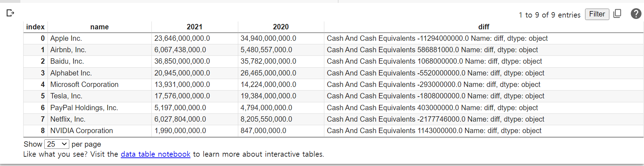
Task: Copy table with the clipboard icon
Action: [617, 14]
